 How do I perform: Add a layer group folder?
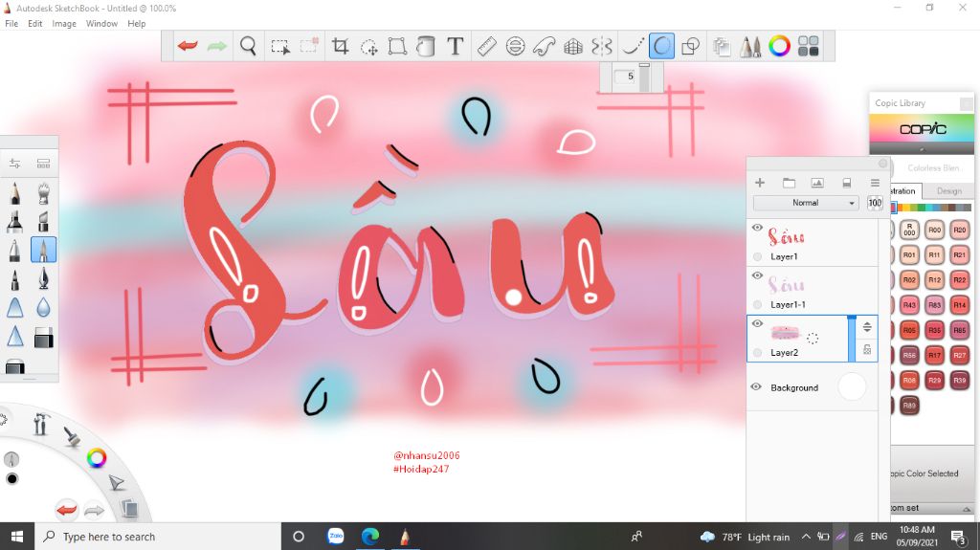click(789, 183)
